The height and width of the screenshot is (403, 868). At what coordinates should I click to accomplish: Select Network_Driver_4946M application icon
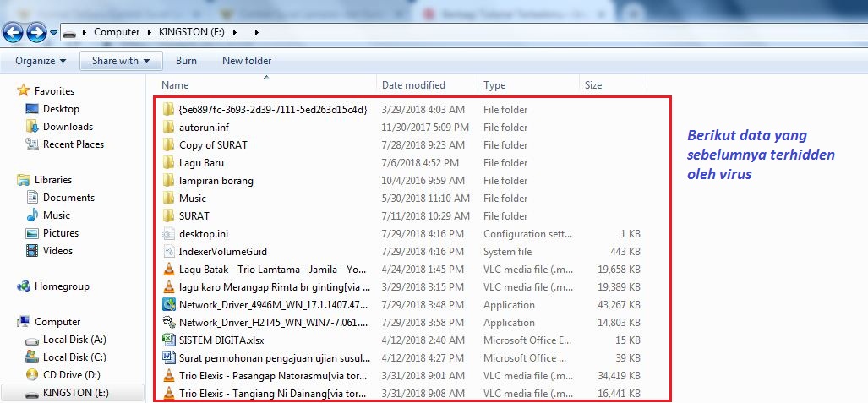tap(169, 305)
